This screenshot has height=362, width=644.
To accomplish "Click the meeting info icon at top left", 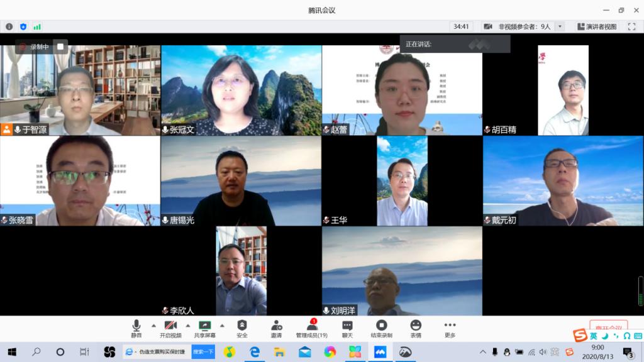I will coord(9,26).
